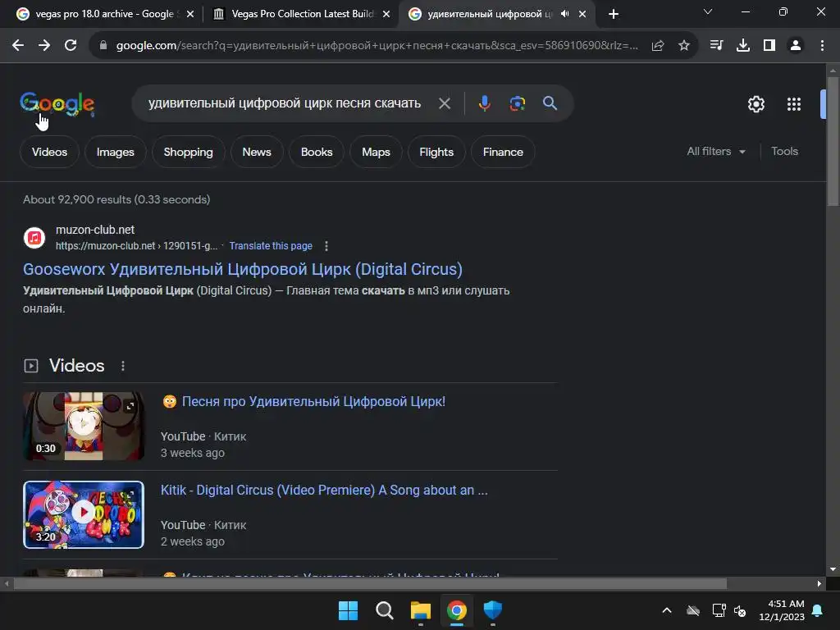Filter results by Shopping
840x630 pixels.
click(x=188, y=152)
